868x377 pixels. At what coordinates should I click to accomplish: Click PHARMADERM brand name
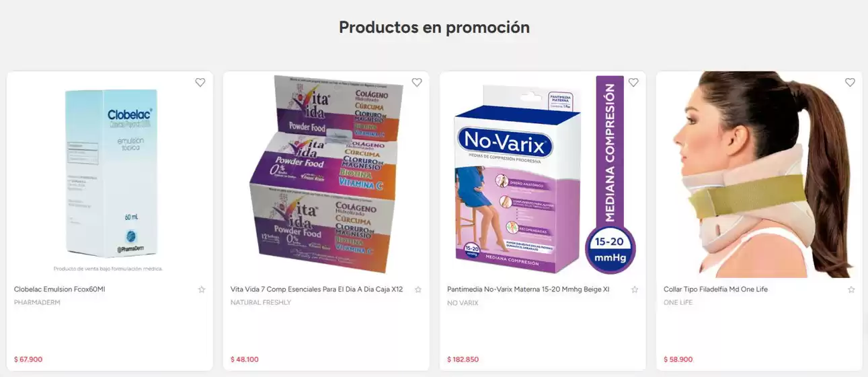[37, 303]
